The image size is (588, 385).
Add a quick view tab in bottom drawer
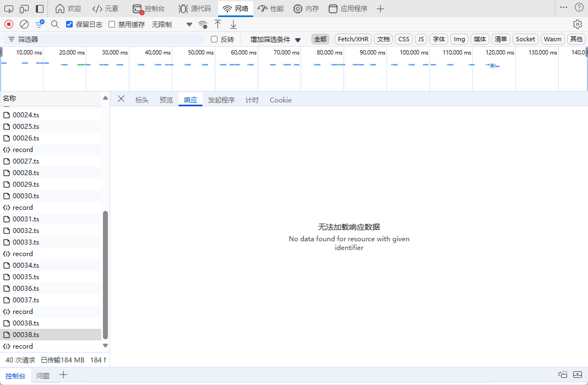pos(63,375)
